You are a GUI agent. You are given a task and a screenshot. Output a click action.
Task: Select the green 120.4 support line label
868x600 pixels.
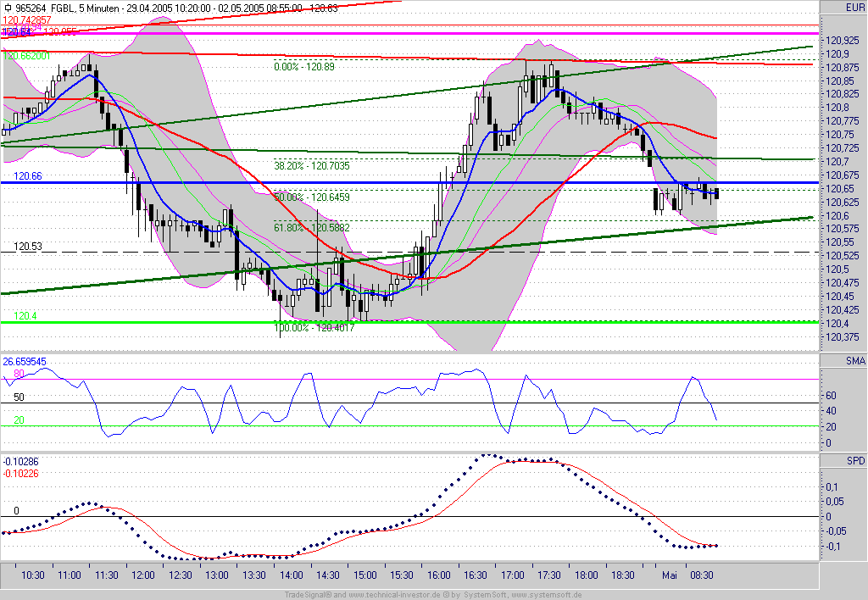(25, 316)
